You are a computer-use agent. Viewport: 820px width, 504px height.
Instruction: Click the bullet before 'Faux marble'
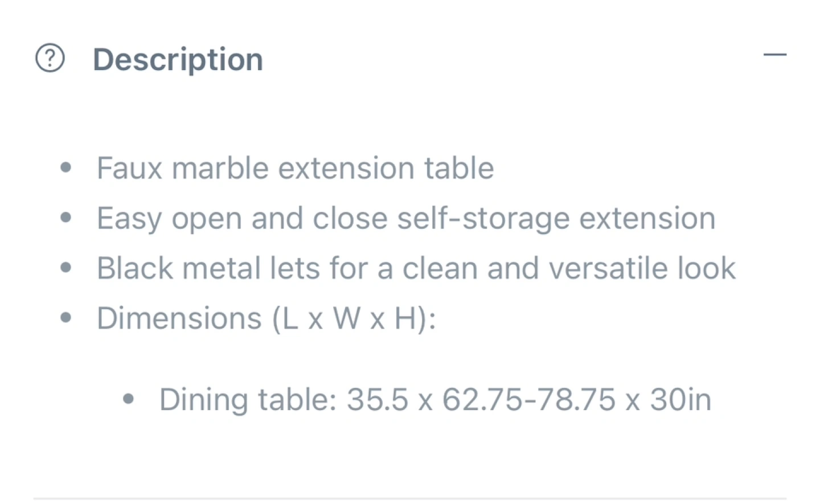point(66,167)
